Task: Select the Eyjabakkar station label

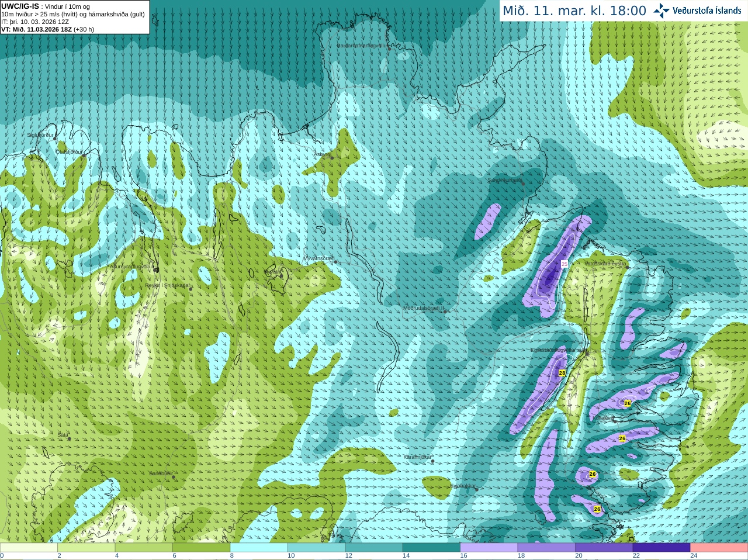Action: click(463, 486)
